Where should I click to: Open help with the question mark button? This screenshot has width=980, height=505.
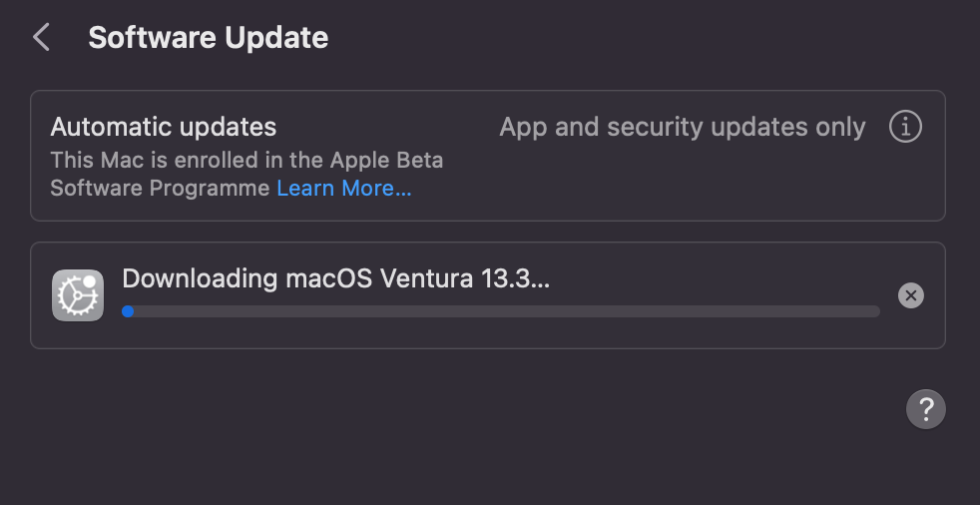(x=925, y=408)
